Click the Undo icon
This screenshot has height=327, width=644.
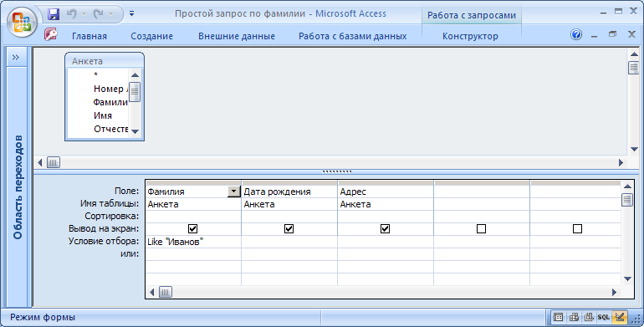pos(71,14)
